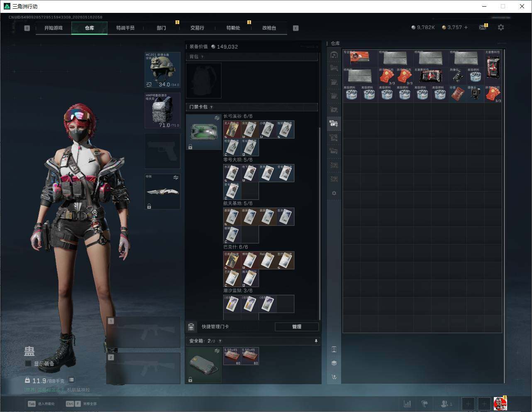Click the swap arrows on the keycard case
Viewport: 532px width, 412px height.
[x=217, y=118]
